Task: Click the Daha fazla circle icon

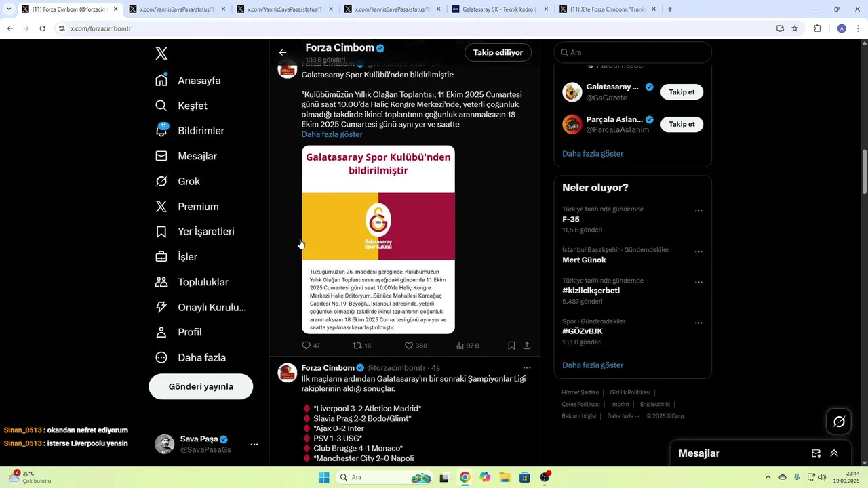Action: point(161,357)
